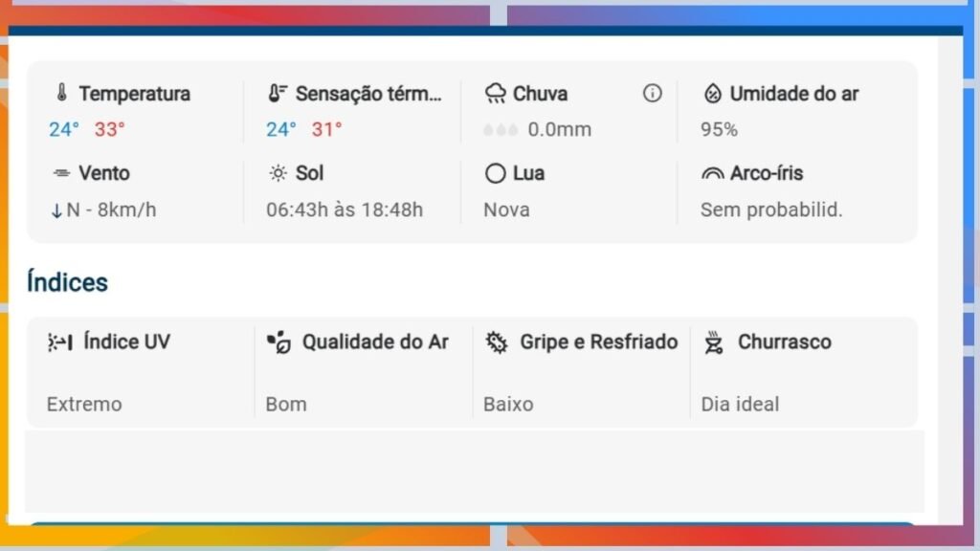Open the Índice UV 'Extremo' value

[84, 404]
